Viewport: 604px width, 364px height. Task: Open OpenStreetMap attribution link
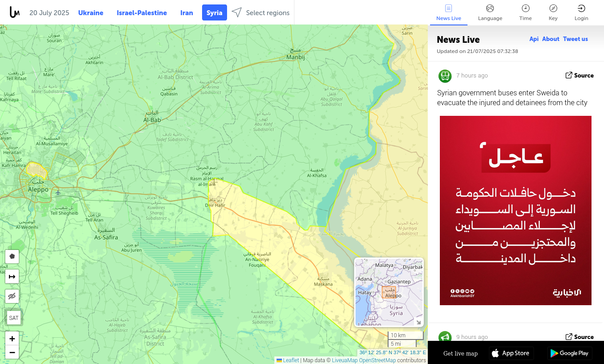(377, 360)
